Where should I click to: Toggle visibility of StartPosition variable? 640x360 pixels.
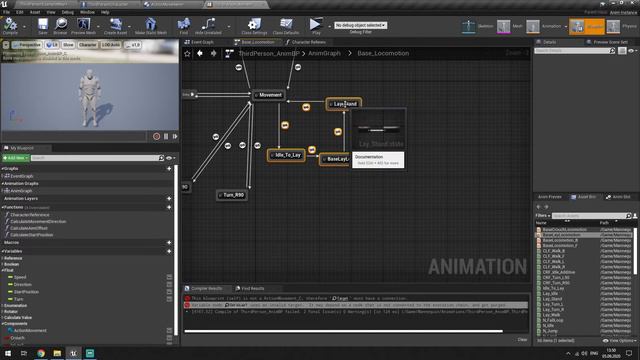pos(169,292)
